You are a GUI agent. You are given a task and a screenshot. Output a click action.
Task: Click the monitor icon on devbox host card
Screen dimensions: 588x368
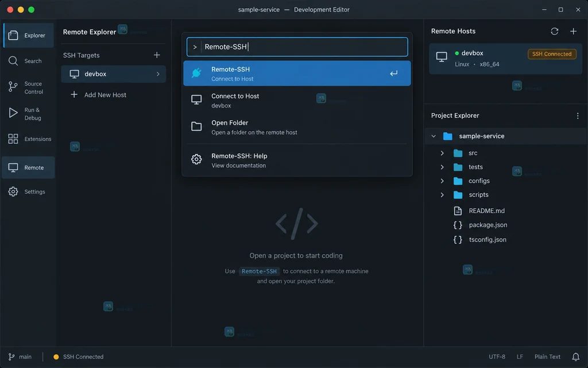(442, 57)
